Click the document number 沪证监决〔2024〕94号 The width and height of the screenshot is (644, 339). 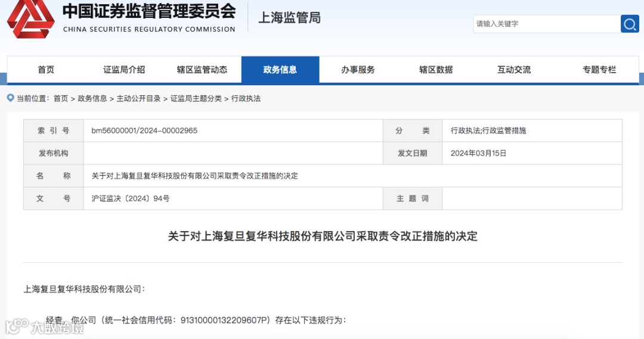(130, 198)
